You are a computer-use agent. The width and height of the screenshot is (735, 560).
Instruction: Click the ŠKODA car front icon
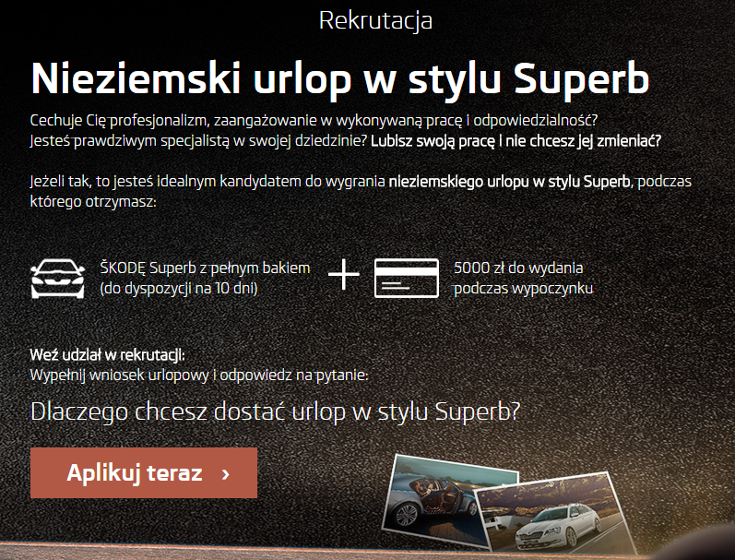click(58, 278)
